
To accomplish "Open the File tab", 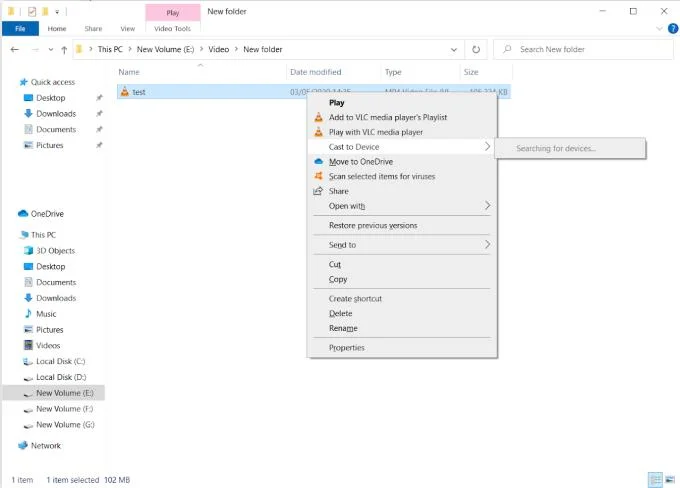I will (x=20, y=29).
